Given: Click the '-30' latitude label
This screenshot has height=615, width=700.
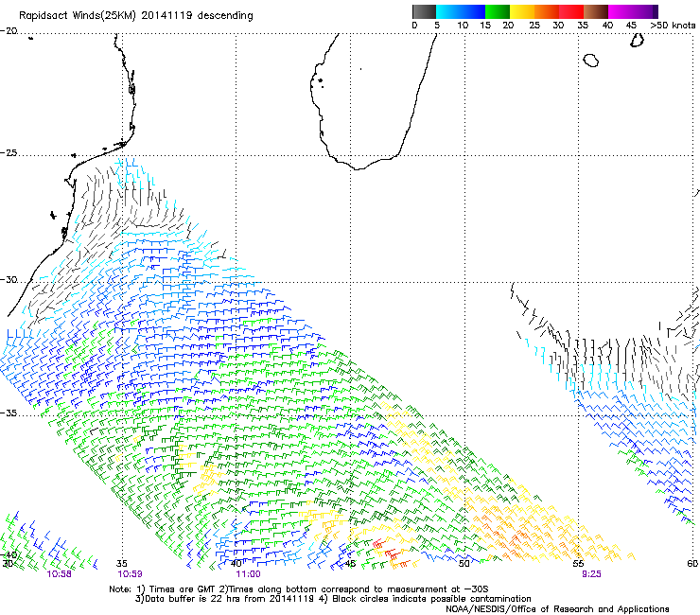Looking at the screenshot, I should [x=9, y=280].
